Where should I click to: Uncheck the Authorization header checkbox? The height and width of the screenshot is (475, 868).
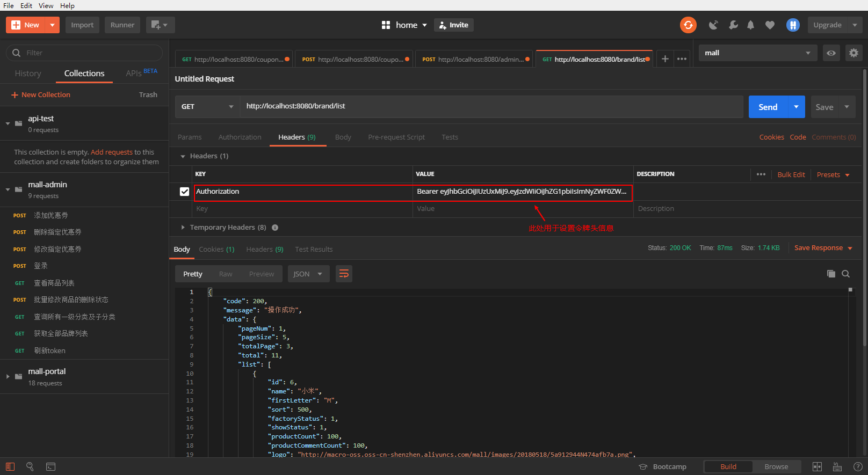[184, 192]
